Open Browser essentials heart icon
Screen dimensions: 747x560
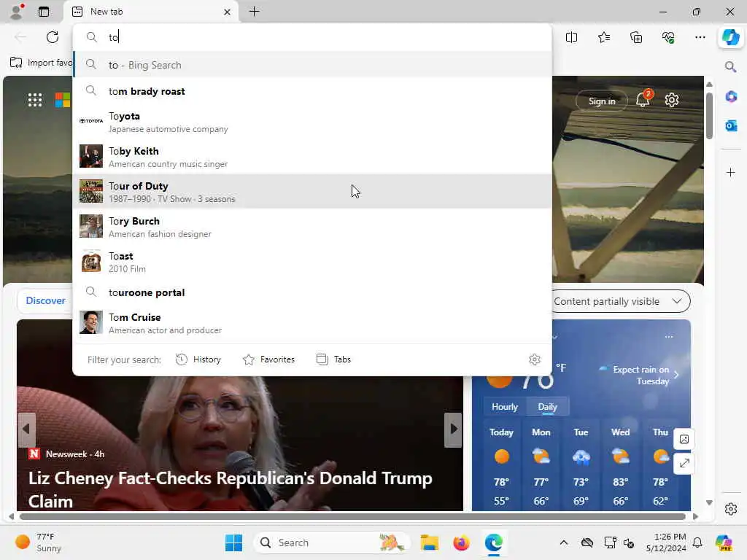point(668,37)
